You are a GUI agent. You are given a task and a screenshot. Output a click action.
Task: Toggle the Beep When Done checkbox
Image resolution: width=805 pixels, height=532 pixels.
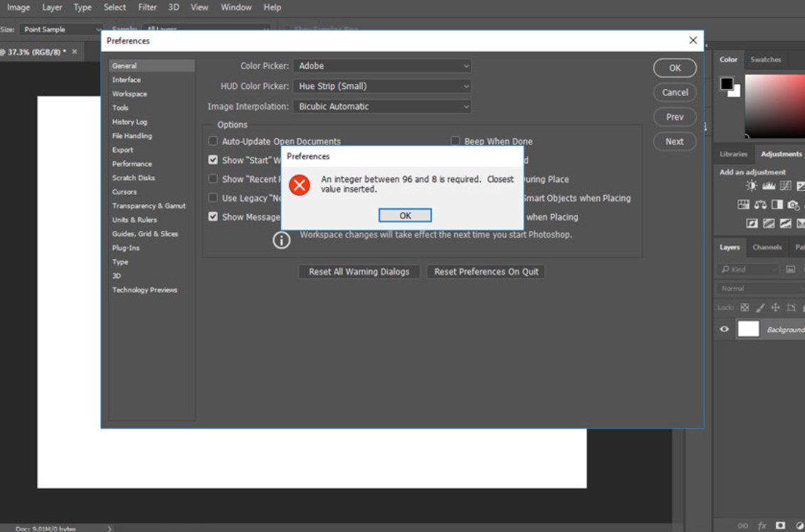tap(456, 142)
